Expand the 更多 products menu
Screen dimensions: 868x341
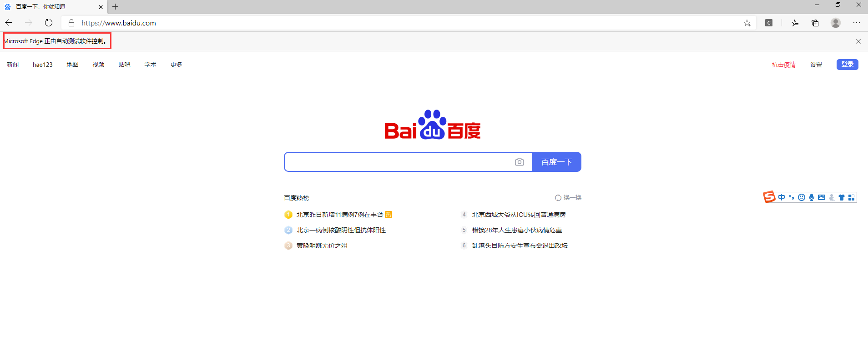pyautogui.click(x=176, y=65)
